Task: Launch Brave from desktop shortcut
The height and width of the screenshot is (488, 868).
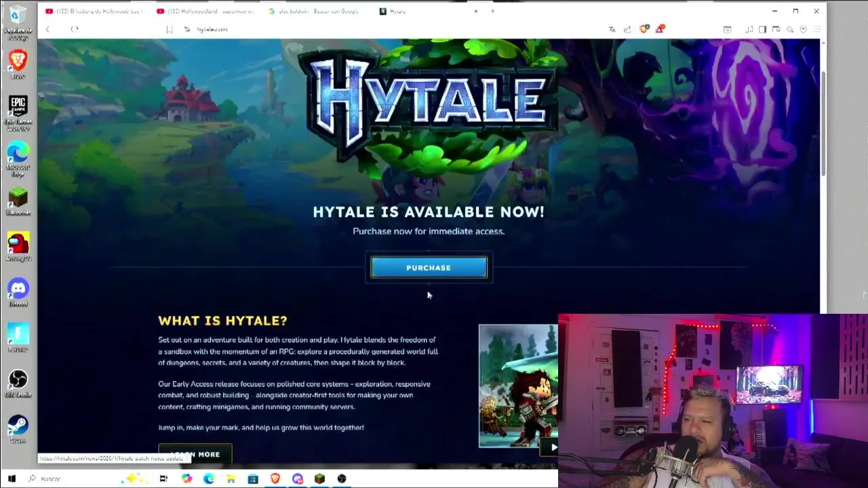Action: (18, 64)
